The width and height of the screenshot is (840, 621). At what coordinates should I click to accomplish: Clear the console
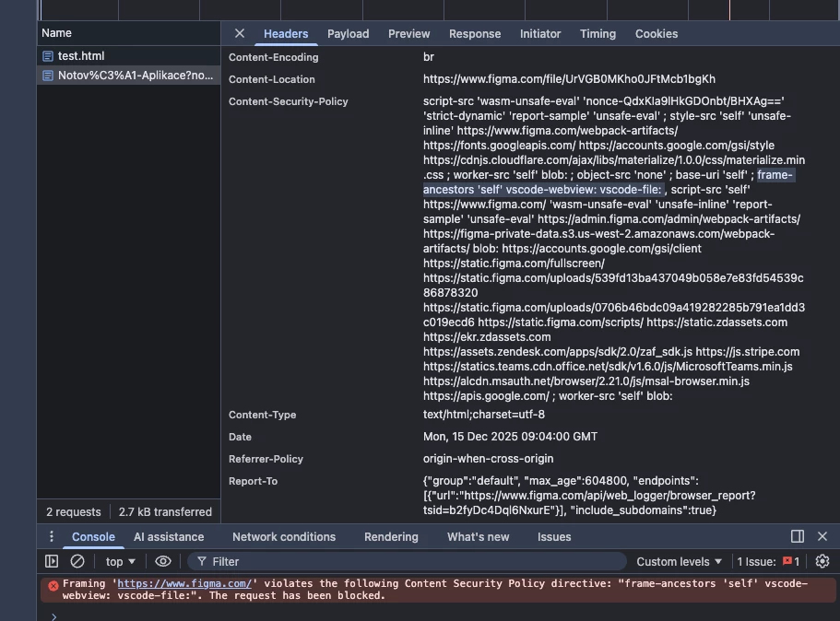tap(77, 561)
